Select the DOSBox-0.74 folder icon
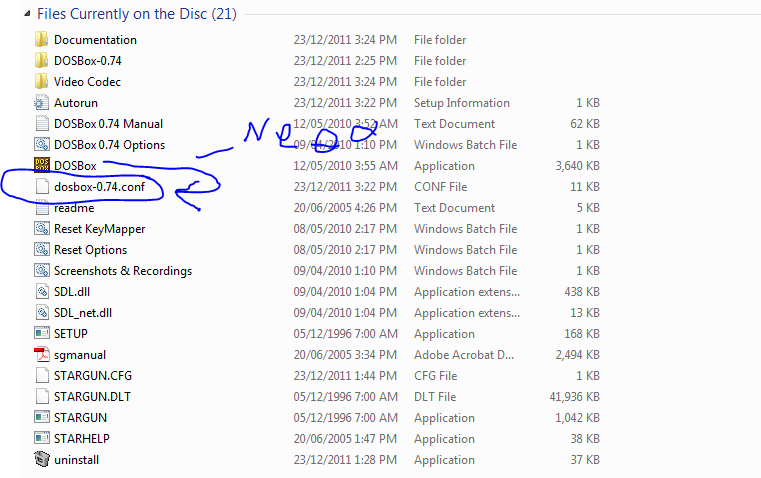The image size is (761, 478). pos(41,61)
